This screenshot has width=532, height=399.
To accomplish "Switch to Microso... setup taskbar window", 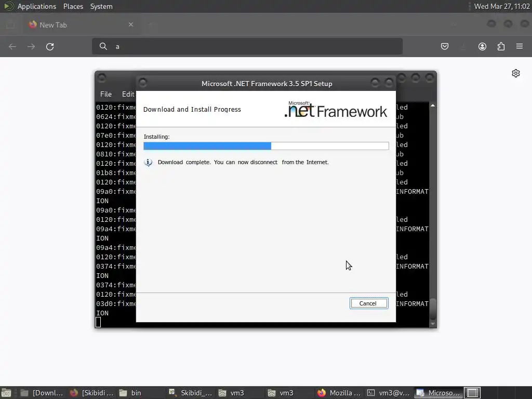I will pos(438,393).
